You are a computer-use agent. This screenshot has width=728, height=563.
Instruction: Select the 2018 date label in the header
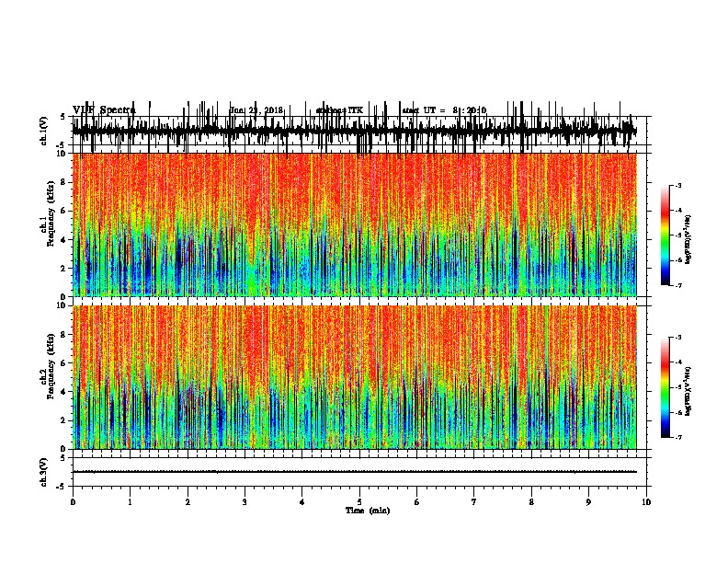[x=256, y=110]
